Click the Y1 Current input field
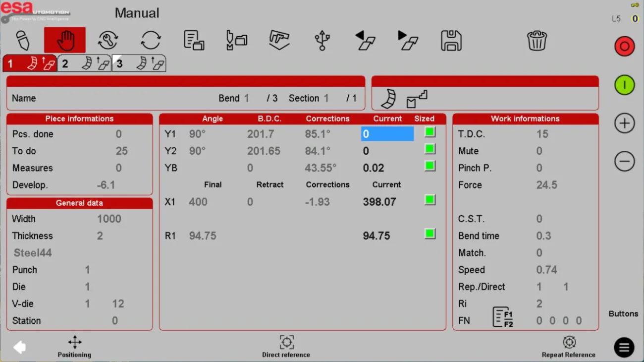Viewport: 644px width, 362px height. coord(387,134)
